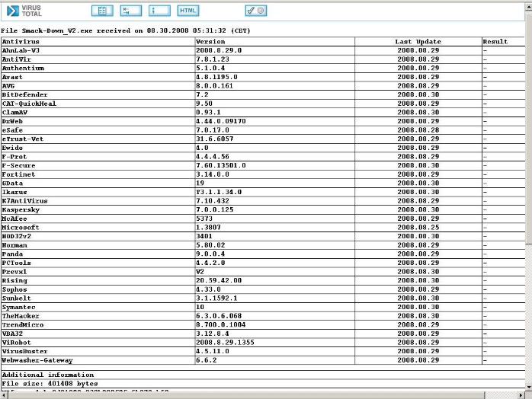Image resolution: width=532 pixels, height=399 pixels.
Task: Click the 'Additional information' heading
Action: (x=48, y=375)
